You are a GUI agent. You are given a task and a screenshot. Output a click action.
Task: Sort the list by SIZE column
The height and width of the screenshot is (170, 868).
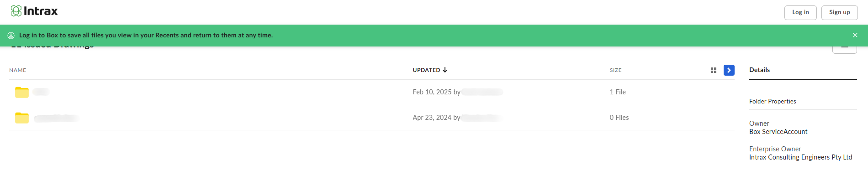coord(615,70)
